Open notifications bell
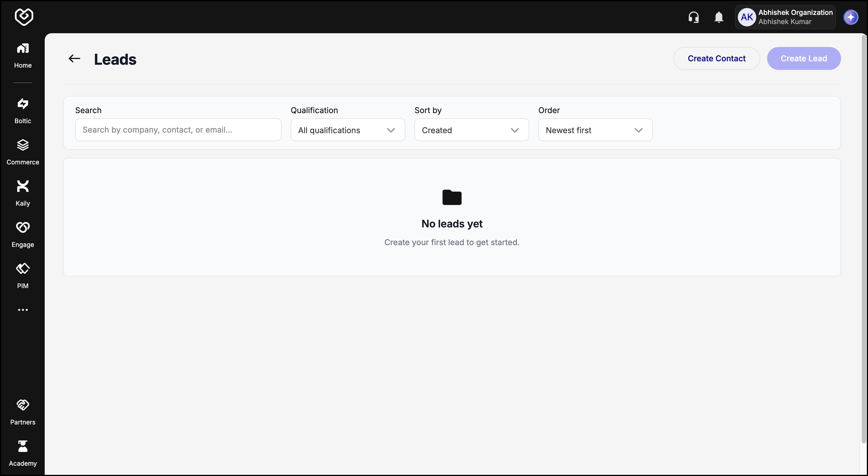This screenshot has height=476, width=868. tap(719, 17)
